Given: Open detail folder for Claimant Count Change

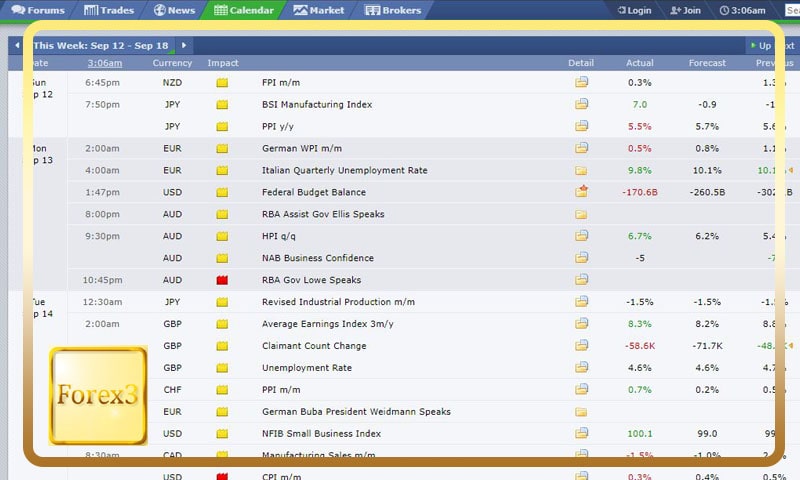Looking at the screenshot, I should pos(581,346).
